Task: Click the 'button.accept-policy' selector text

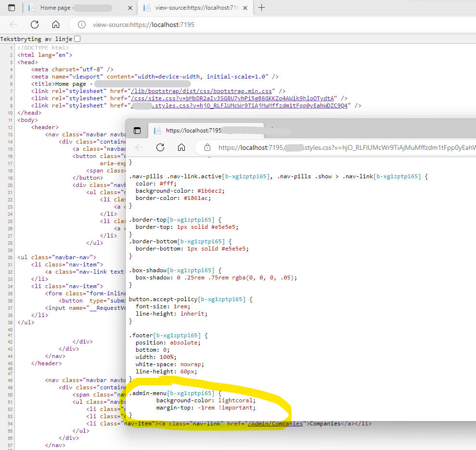Action: [x=163, y=299]
